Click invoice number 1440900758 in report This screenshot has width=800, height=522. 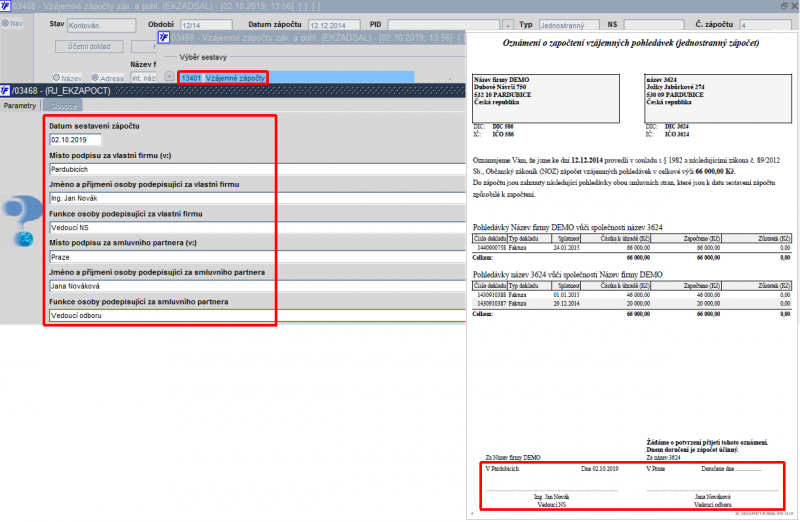click(491, 248)
